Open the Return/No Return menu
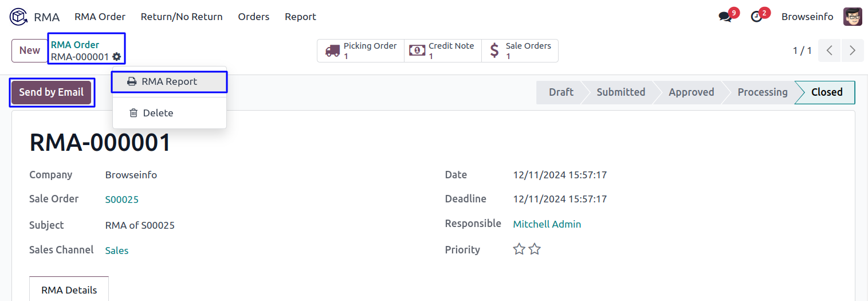The width and height of the screenshot is (868, 301). click(x=182, y=17)
